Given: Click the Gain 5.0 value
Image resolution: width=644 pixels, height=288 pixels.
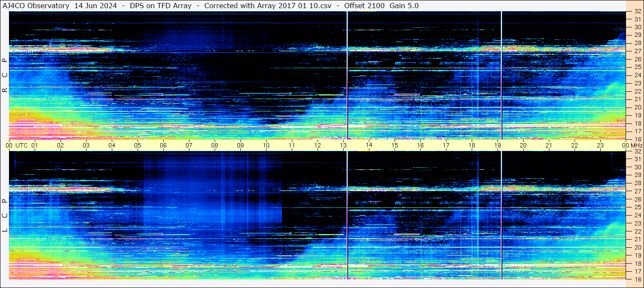Looking at the screenshot, I should click(x=404, y=6).
